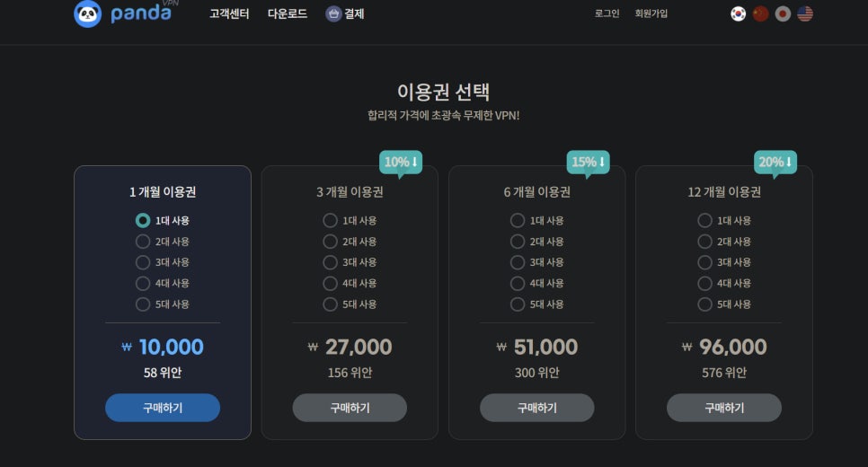Viewport: 868px width, 467px height.
Task: Switch language to Chinese flag
Action: point(760,13)
